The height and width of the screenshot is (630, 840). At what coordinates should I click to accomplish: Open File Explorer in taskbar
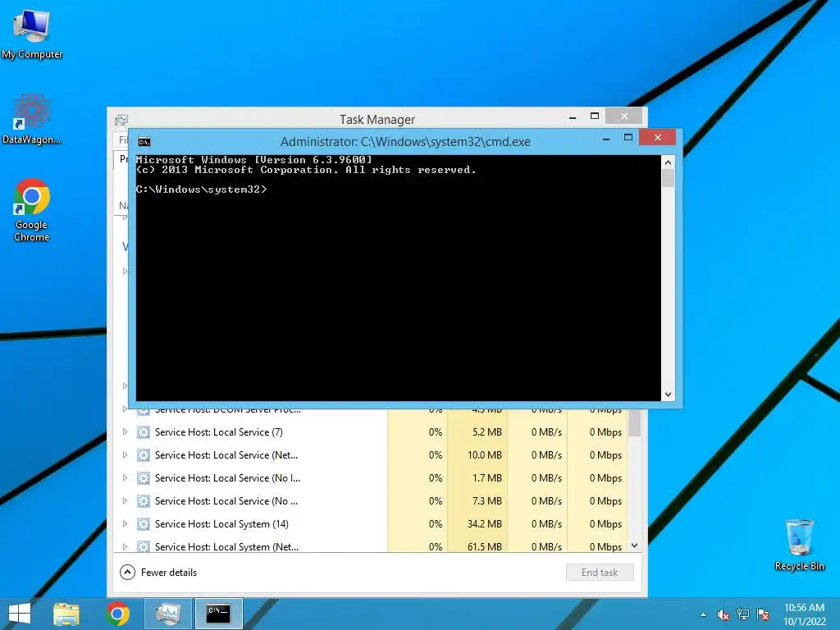[66, 614]
